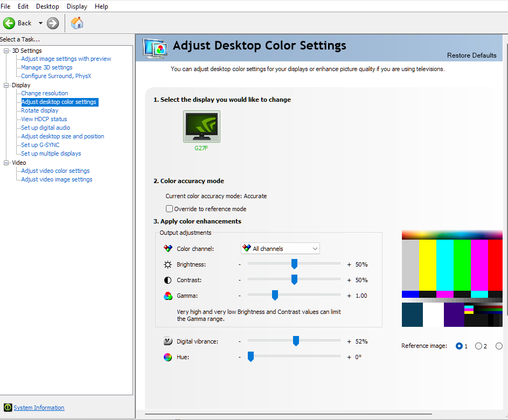The image size is (508, 420).
Task: Open the Display menu
Action: coord(77,6)
